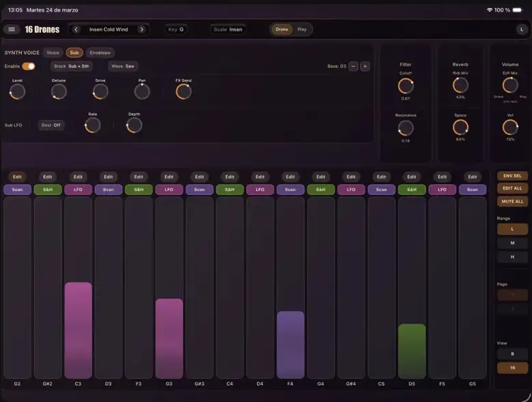Adjust the Level knob
Image resolution: width=532 pixels, height=402 pixels.
(x=17, y=91)
